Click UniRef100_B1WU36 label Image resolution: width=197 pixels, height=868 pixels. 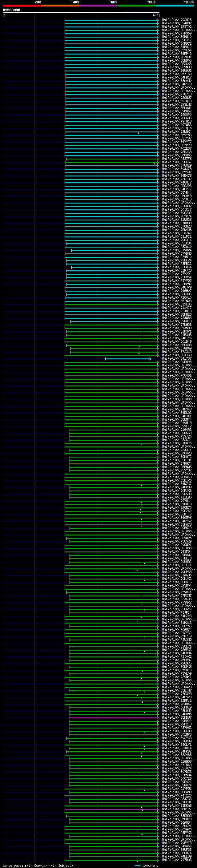point(177,220)
